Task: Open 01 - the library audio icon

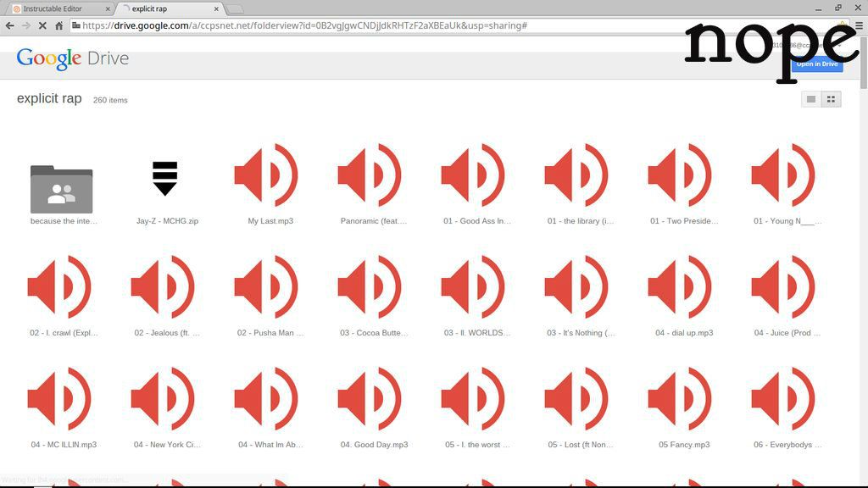Action: click(x=576, y=175)
